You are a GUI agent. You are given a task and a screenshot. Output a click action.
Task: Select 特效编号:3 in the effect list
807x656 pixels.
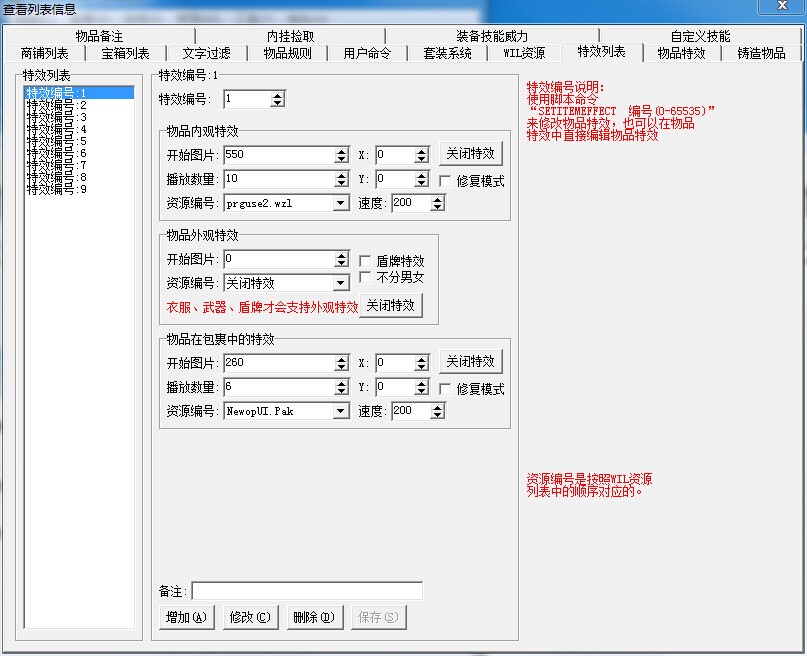[x=57, y=117]
